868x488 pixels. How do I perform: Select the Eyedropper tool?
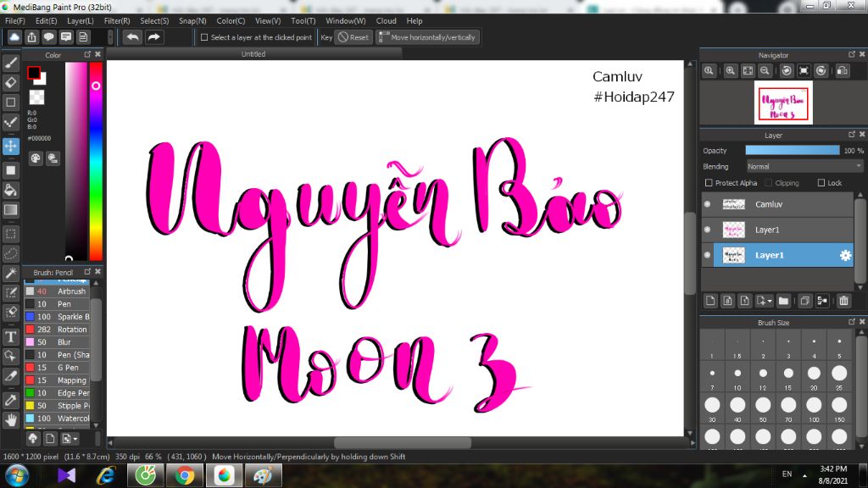(10, 400)
